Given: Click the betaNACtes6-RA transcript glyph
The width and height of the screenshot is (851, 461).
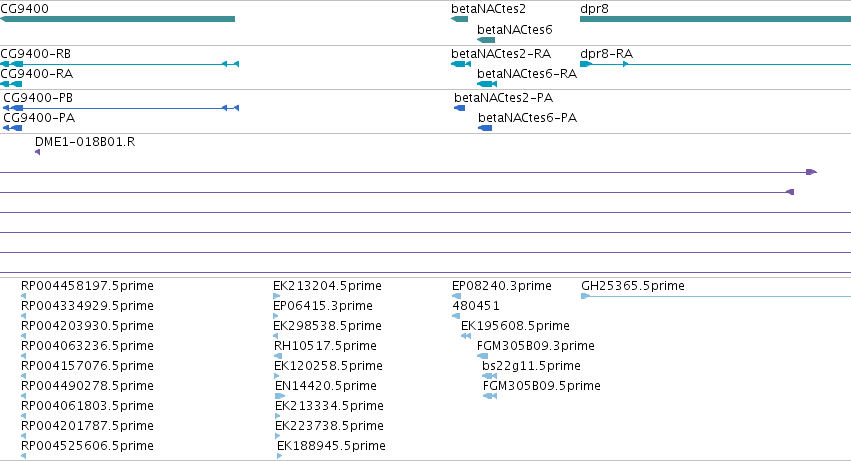Looking at the screenshot, I should [487, 84].
